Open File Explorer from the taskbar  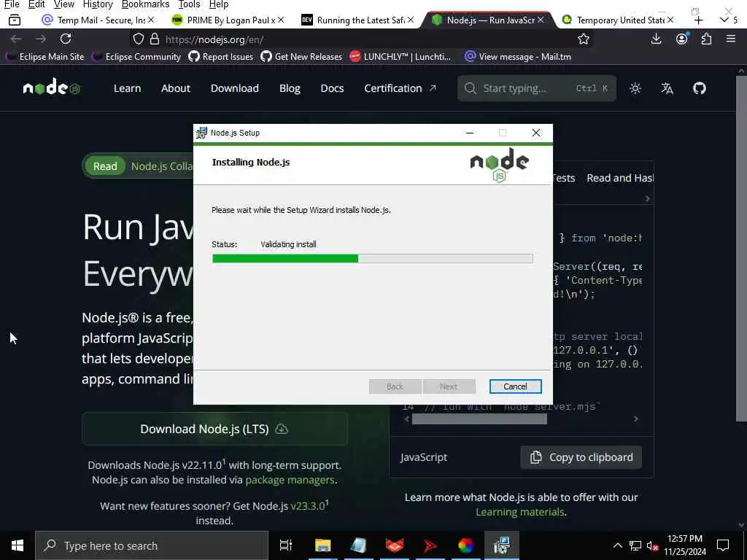[322, 545]
